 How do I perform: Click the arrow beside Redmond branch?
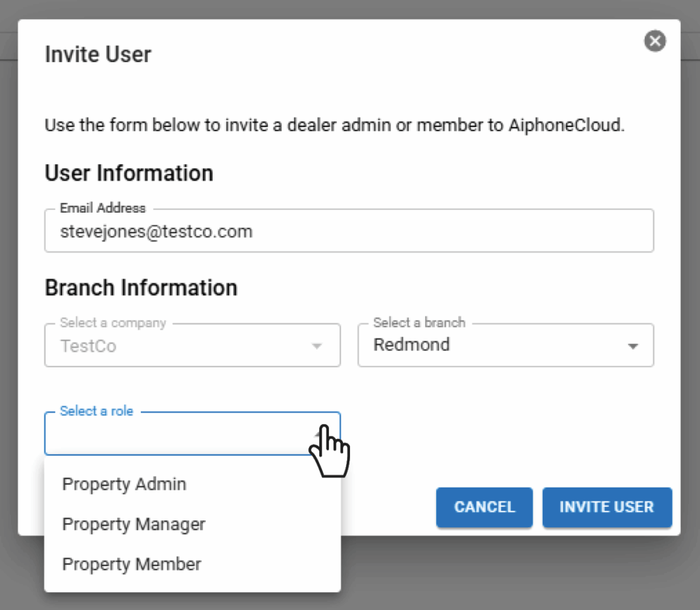633,346
